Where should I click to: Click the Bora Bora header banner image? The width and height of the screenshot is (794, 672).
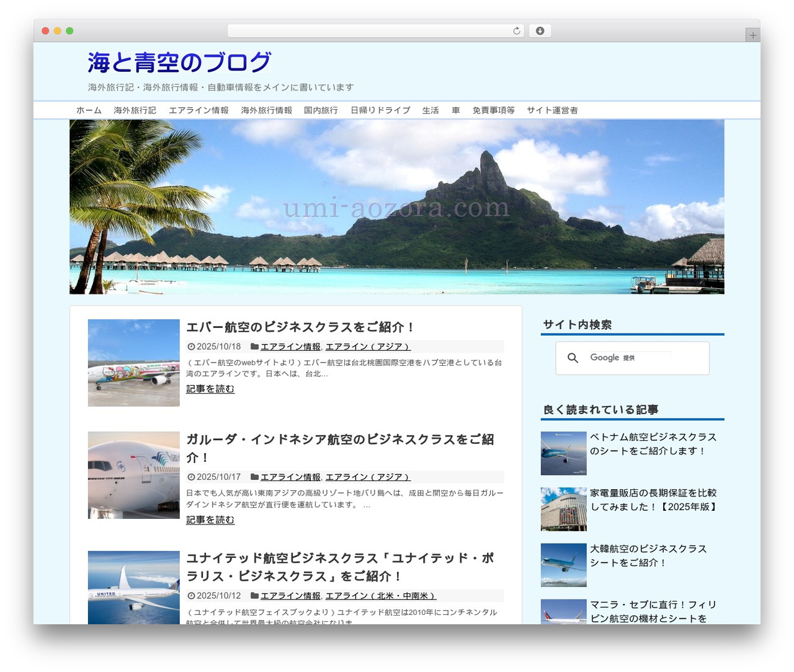[396, 206]
